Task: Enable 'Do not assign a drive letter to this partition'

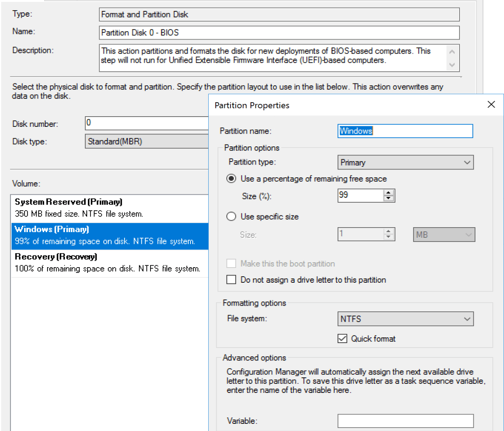Action: tap(231, 279)
